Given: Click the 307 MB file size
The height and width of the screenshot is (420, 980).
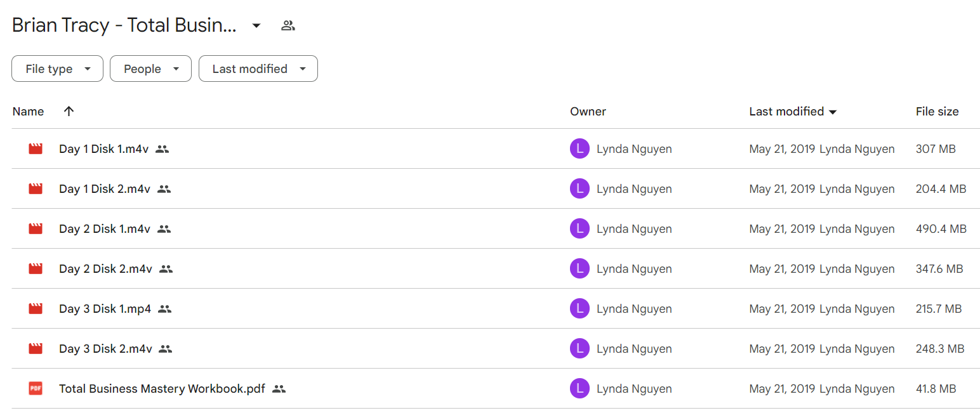Looking at the screenshot, I should click(x=936, y=149).
